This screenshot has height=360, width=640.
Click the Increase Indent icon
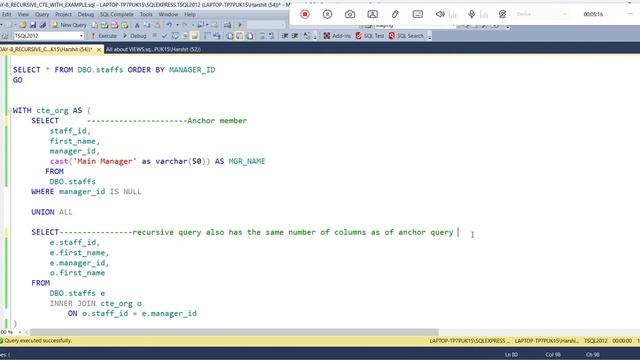(295, 36)
